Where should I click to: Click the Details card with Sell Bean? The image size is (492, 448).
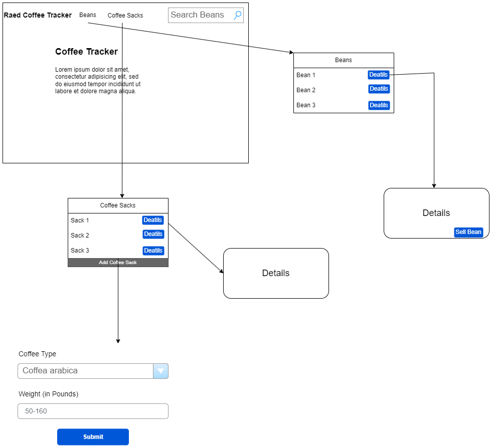pyautogui.click(x=436, y=213)
